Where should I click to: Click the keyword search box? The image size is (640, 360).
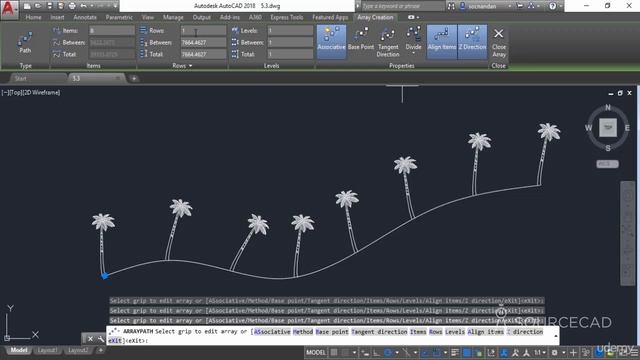coord(402,6)
